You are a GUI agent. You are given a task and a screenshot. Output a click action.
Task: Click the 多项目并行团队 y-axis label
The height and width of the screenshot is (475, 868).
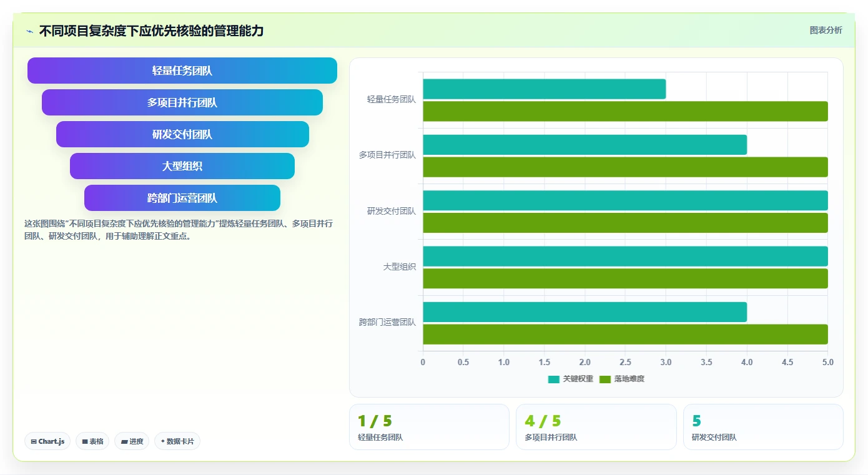[x=387, y=155]
